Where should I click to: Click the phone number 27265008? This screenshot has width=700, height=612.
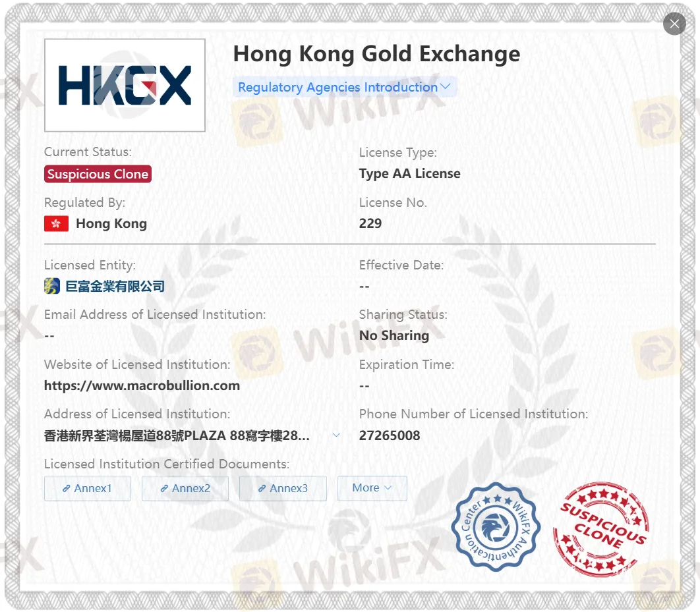[390, 435]
